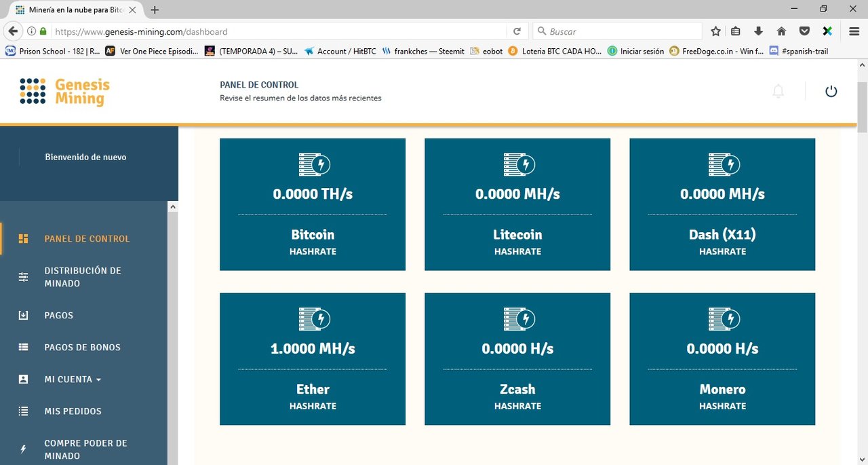The image size is (868, 465).
Task: Click the Genesis Mining logo
Action: 65,92
